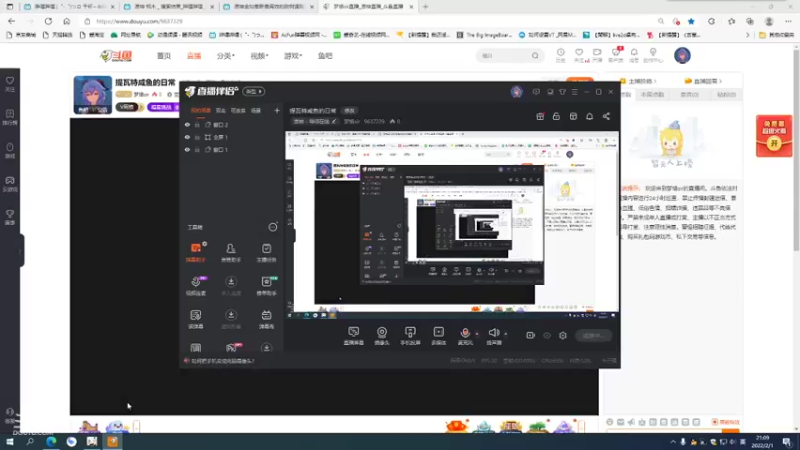Open the 视频 dropdown in the Douyu nav
The image size is (800, 450).
pyautogui.click(x=259, y=56)
